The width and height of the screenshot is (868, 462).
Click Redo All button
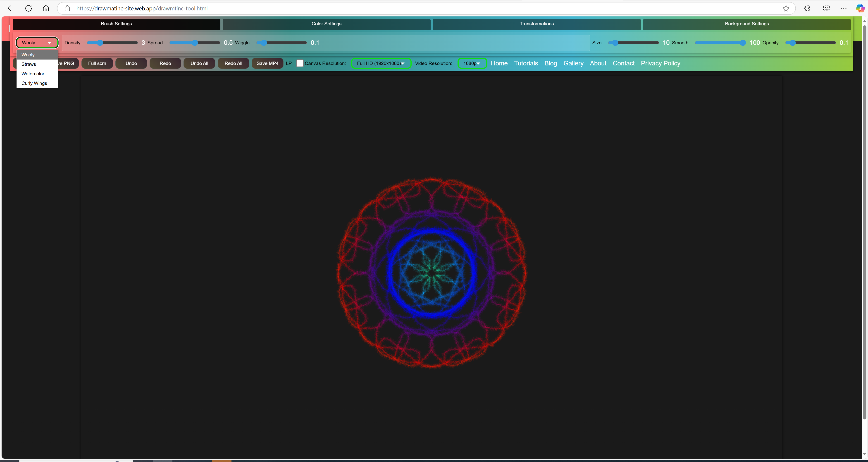click(233, 63)
